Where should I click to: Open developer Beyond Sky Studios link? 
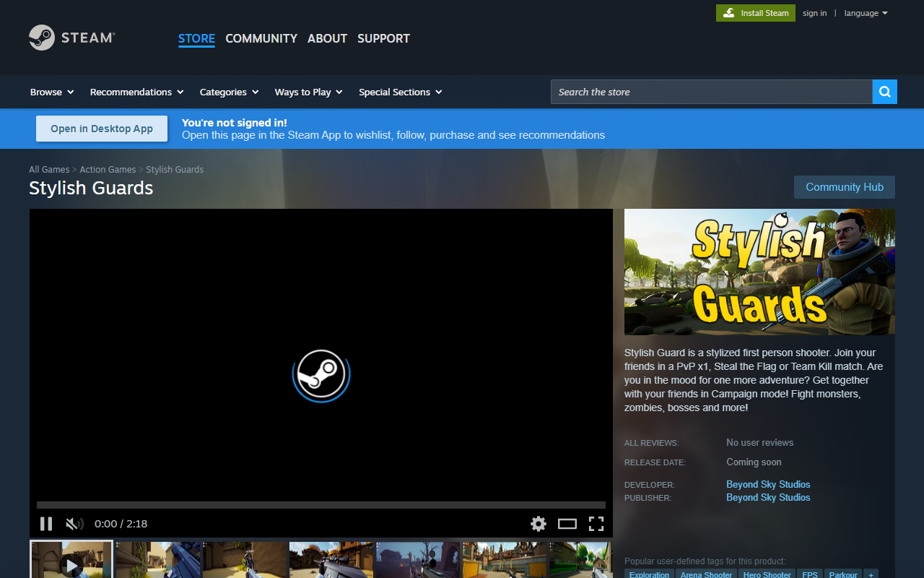point(768,484)
